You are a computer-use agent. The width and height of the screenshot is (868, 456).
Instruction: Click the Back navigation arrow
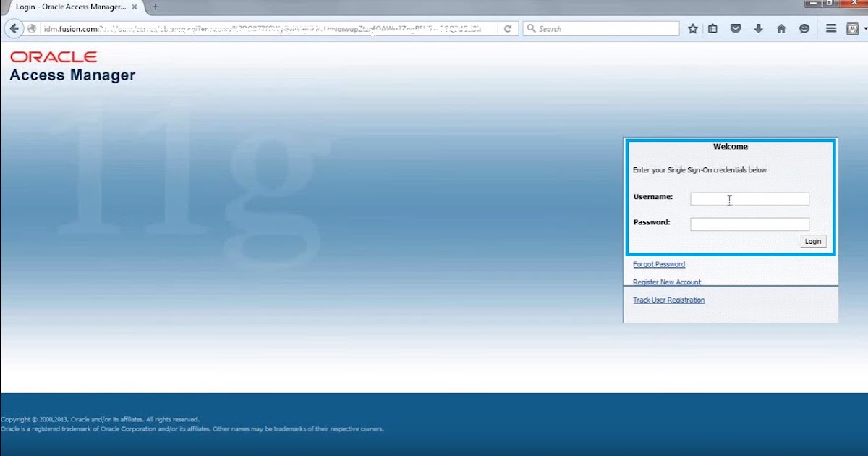pos(14,28)
